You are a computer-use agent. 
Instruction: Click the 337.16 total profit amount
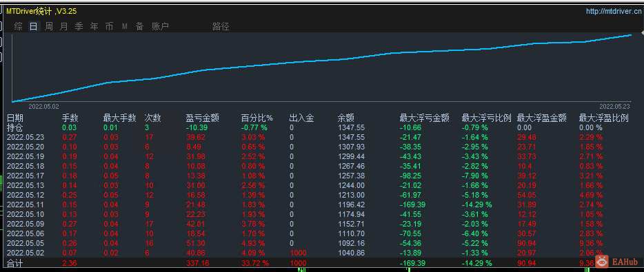tap(198, 263)
